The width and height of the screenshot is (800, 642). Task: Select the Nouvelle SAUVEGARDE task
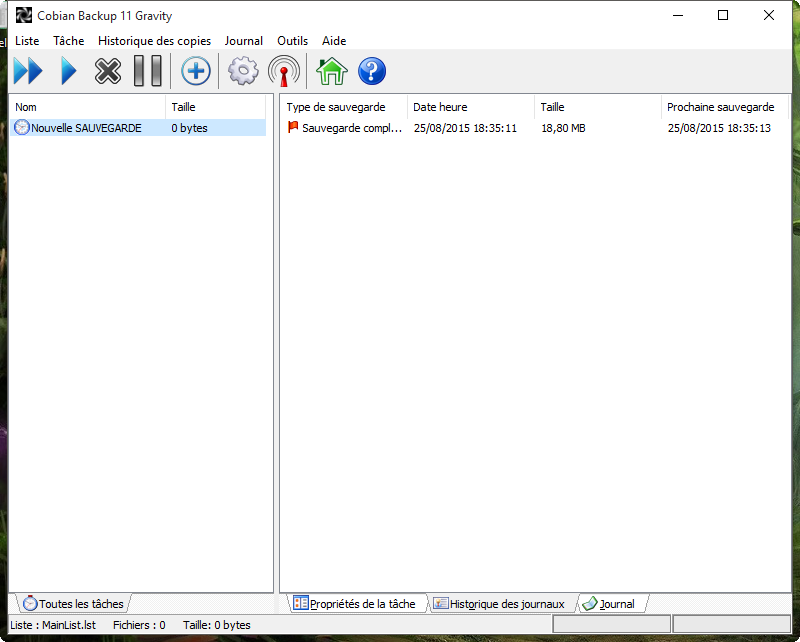(x=86, y=128)
